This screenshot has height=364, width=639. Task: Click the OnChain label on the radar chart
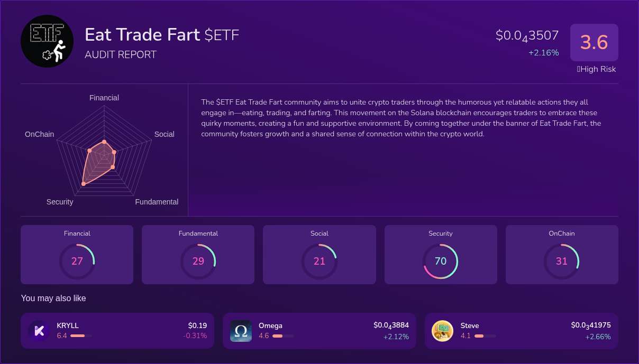[x=39, y=134]
